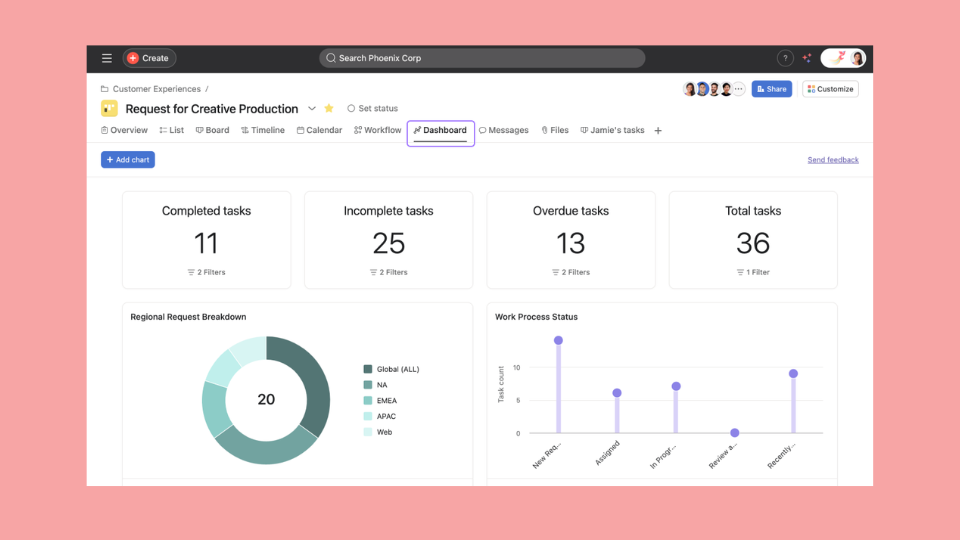Click the AI sparkle icon in top bar
The height and width of the screenshot is (540, 960).
click(807, 58)
